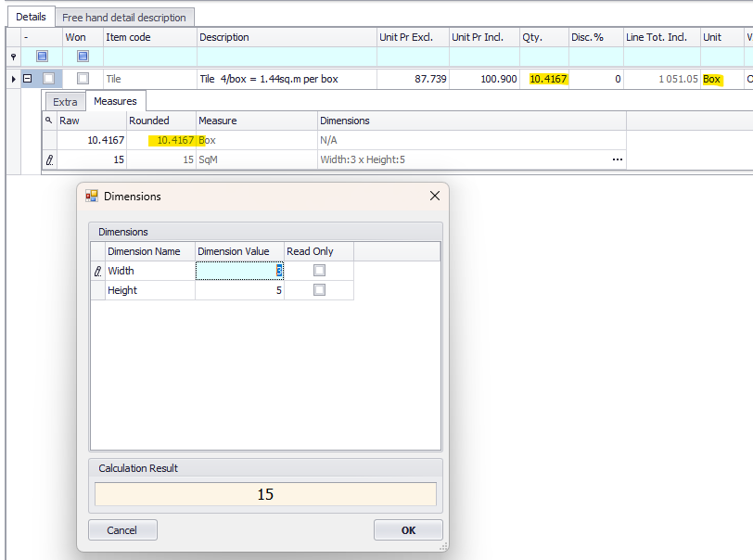Close the Dimensions dialog with X
Screen dimensions: 753x560
point(434,197)
